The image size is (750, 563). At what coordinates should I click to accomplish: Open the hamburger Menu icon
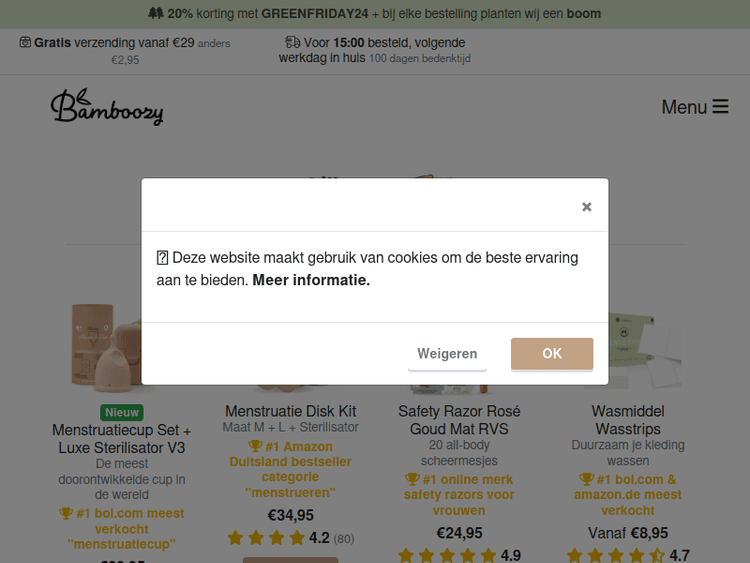[720, 106]
